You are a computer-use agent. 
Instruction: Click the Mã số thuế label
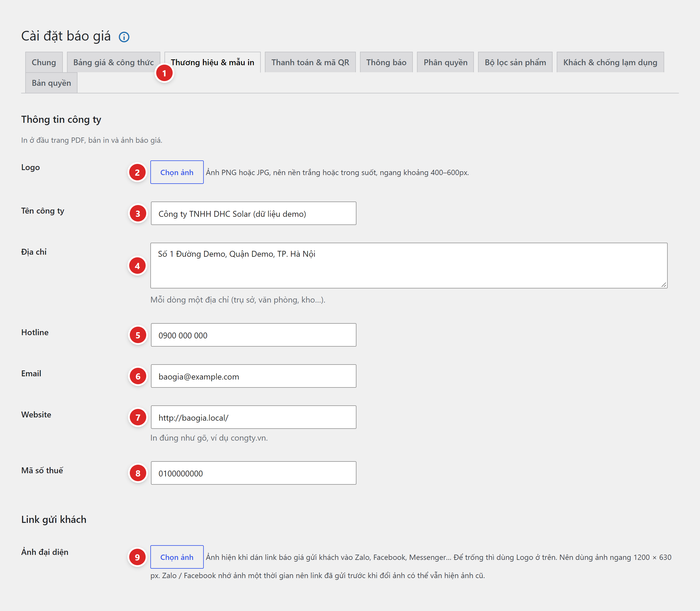pos(42,471)
